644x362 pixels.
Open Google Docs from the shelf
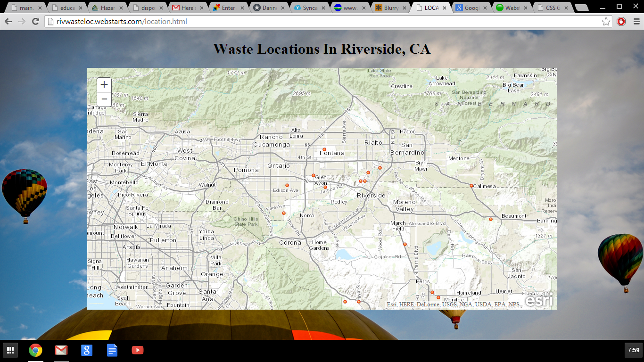pyautogui.click(x=112, y=350)
